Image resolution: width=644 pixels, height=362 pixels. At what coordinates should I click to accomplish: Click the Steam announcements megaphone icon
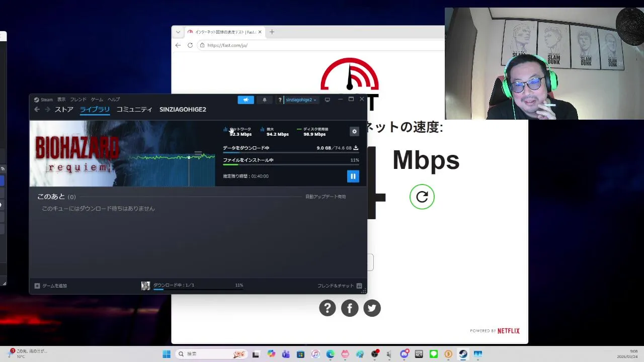click(x=246, y=100)
